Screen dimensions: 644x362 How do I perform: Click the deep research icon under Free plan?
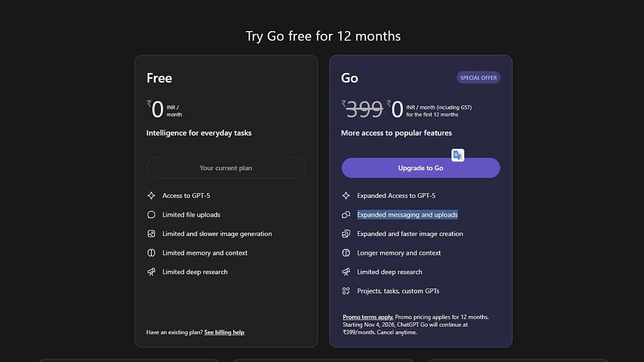[152, 272]
